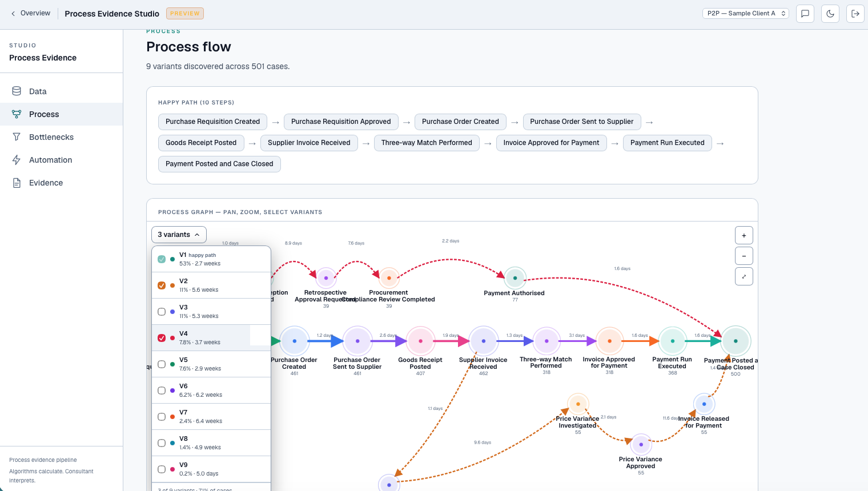Enable the V3 variant checkbox
The height and width of the screenshot is (491, 868).
(162, 312)
